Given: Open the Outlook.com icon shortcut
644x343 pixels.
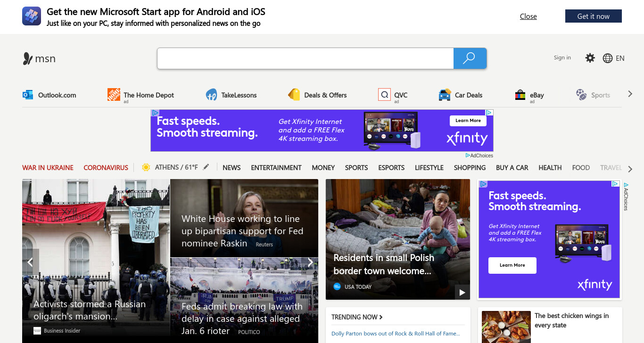Looking at the screenshot, I should pyautogui.click(x=28, y=95).
